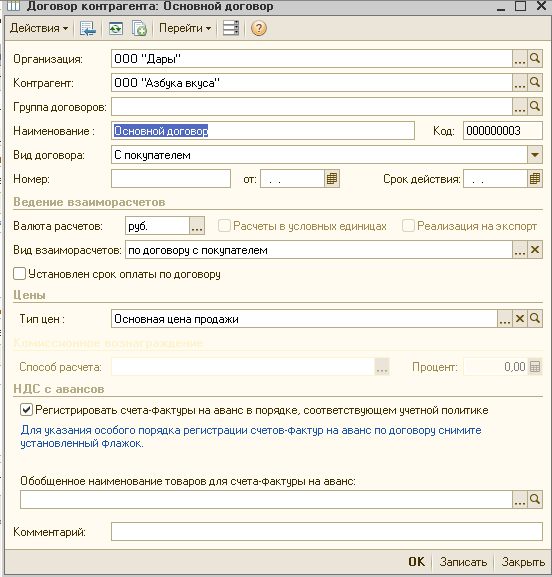
Task: Open the magnifier next to Организация field
Action: point(535,59)
